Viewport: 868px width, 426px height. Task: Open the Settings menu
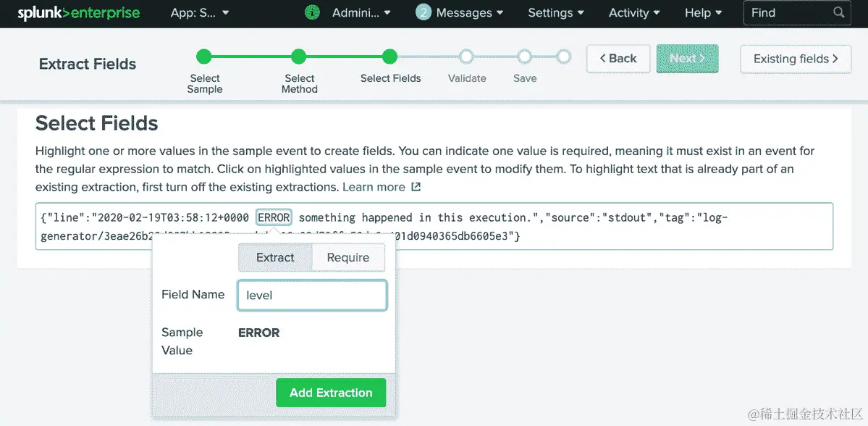coord(555,12)
